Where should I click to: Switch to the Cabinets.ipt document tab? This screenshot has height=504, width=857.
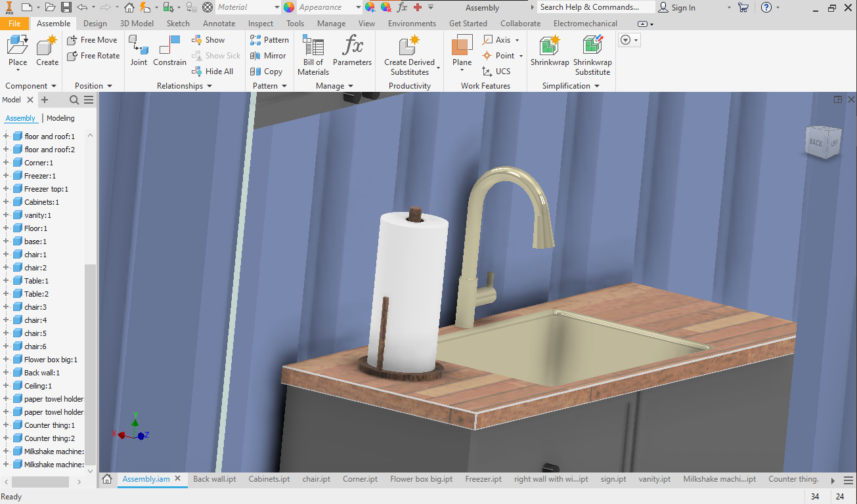(x=269, y=479)
